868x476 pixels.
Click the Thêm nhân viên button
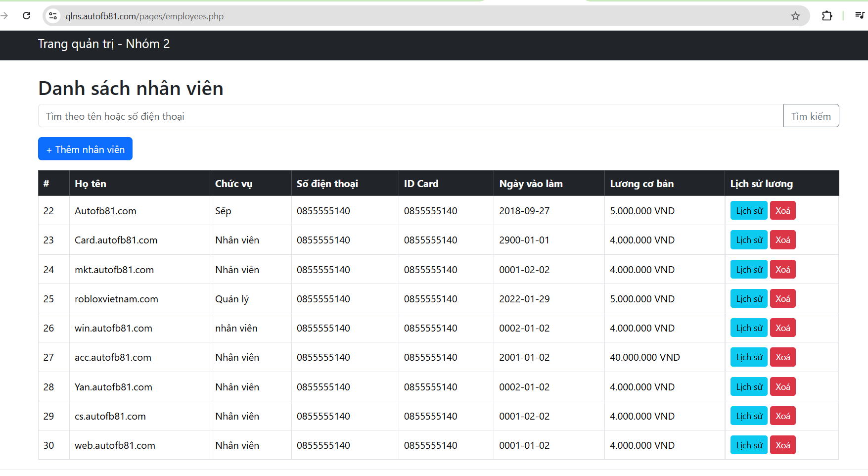tap(85, 149)
